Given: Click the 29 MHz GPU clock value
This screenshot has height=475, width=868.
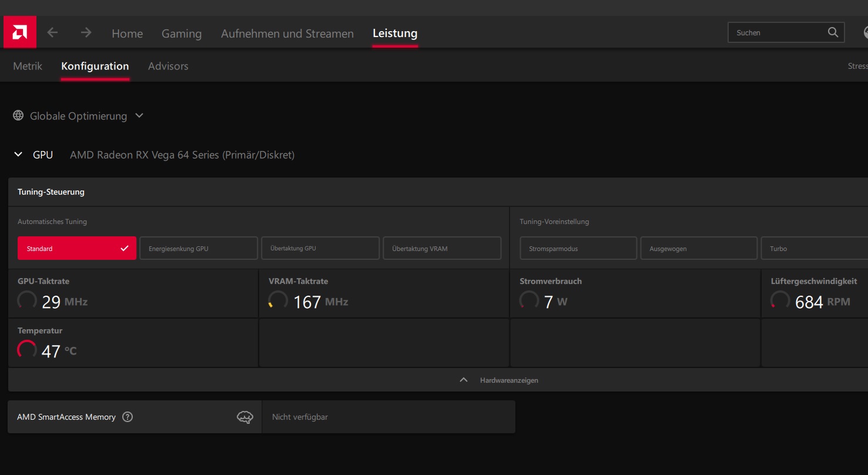Looking at the screenshot, I should 65,302.
